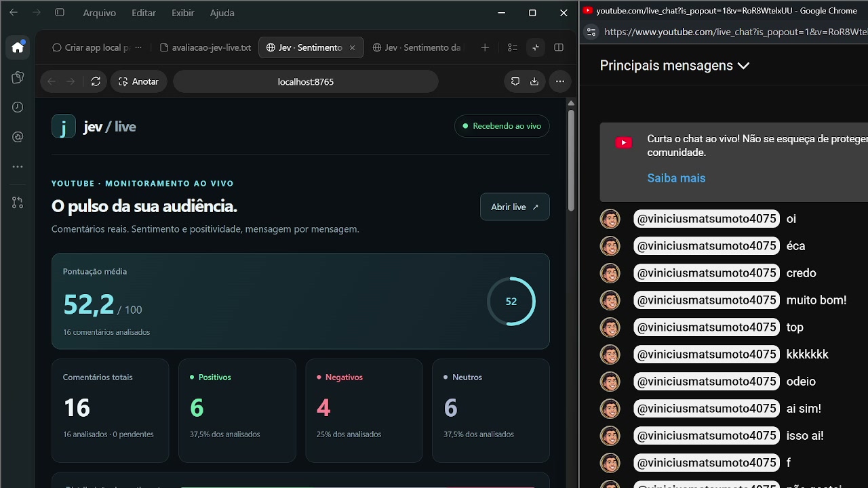Follow the Saiba mais link
Screen dimensions: 868x488
tap(676, 178)
